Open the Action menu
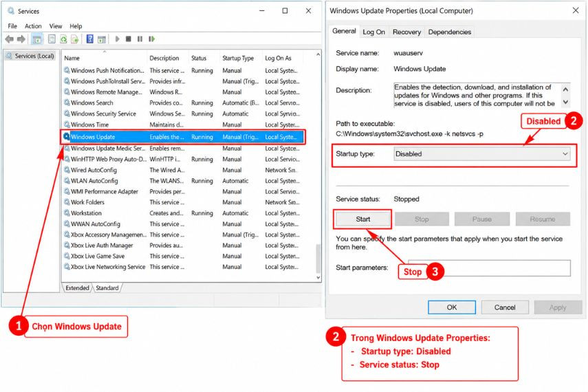This screenshot has width=588, height=392. pyautogui.click(x=33, y=26)
